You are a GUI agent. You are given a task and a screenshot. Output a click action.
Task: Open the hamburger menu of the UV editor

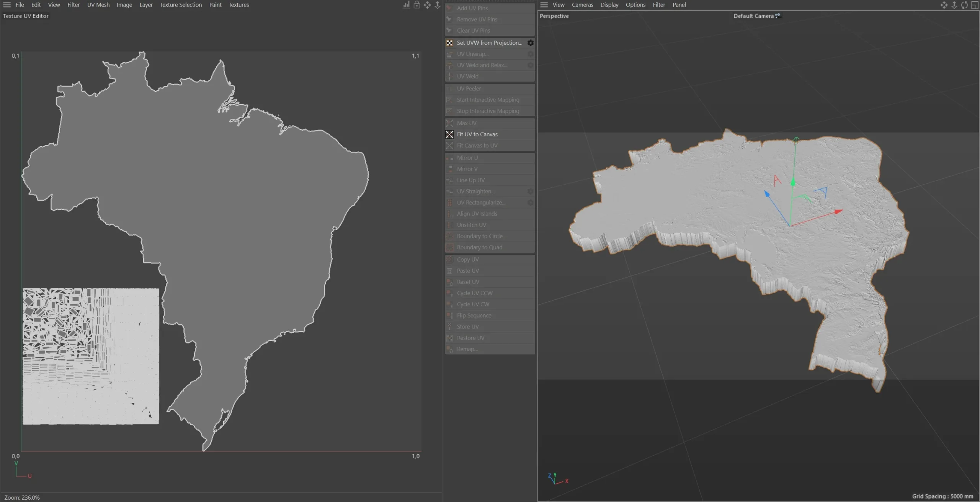coord(7,5)
